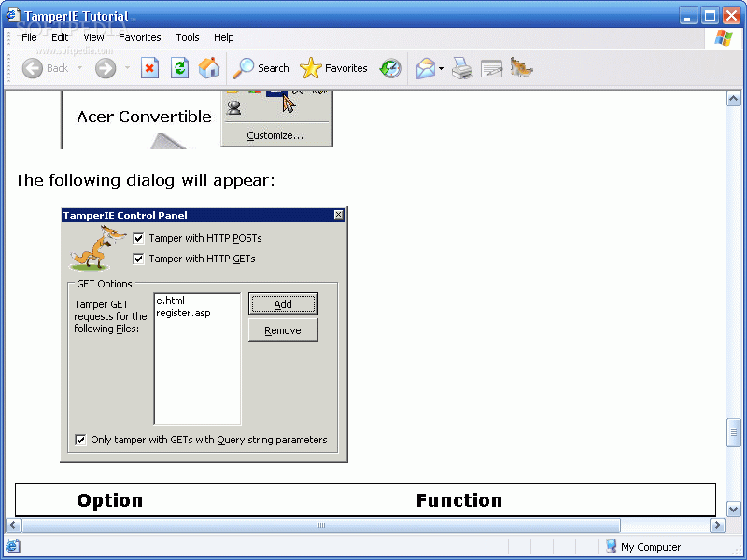Click the scroll left arrow
The width and height of the screenshot is (747, 560).
coord(13,525)
